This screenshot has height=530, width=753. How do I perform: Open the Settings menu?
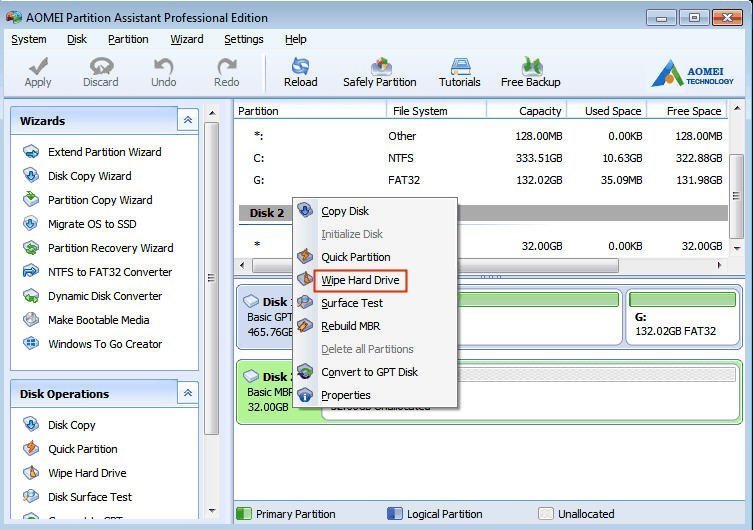tap(244, 39)
